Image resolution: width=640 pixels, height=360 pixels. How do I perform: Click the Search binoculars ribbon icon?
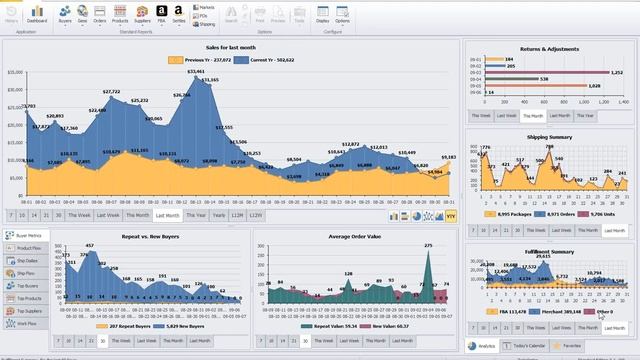pyautogui.click(x=231, y=15)
